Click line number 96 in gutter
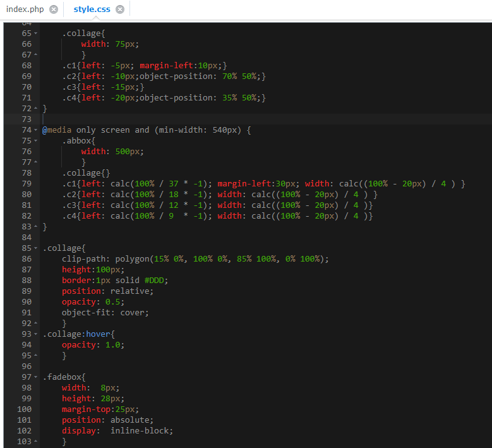This screenshot has height=448, width=492. [27, 366]
